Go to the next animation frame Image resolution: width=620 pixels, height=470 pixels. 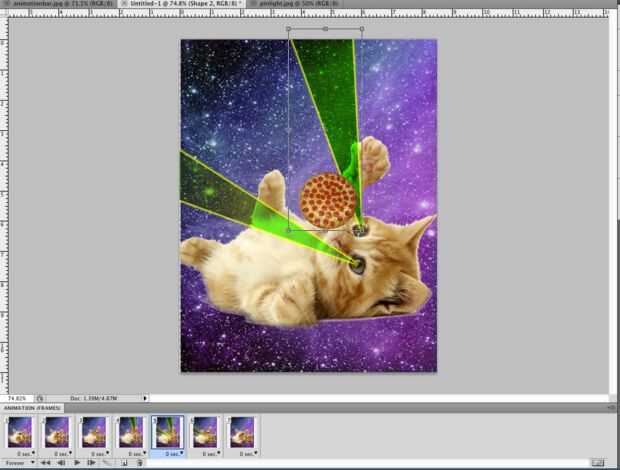pos(92,462)
